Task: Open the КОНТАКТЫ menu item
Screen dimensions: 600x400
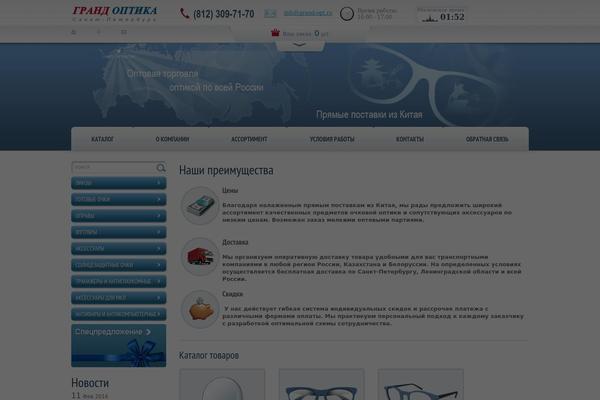Action: coord(410,139)
